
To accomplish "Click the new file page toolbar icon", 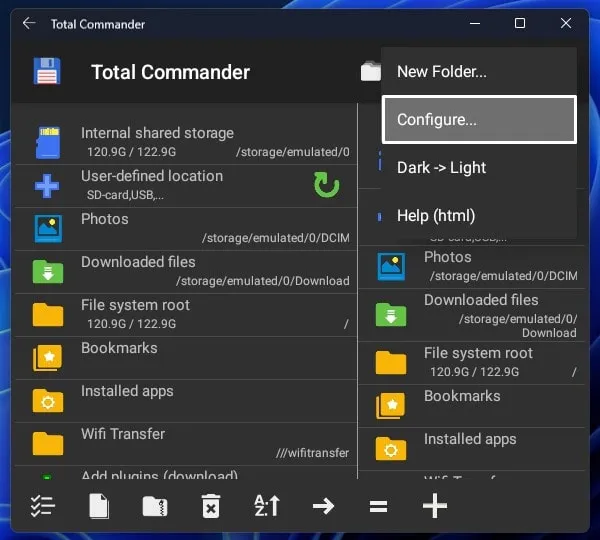I will 99,506.
